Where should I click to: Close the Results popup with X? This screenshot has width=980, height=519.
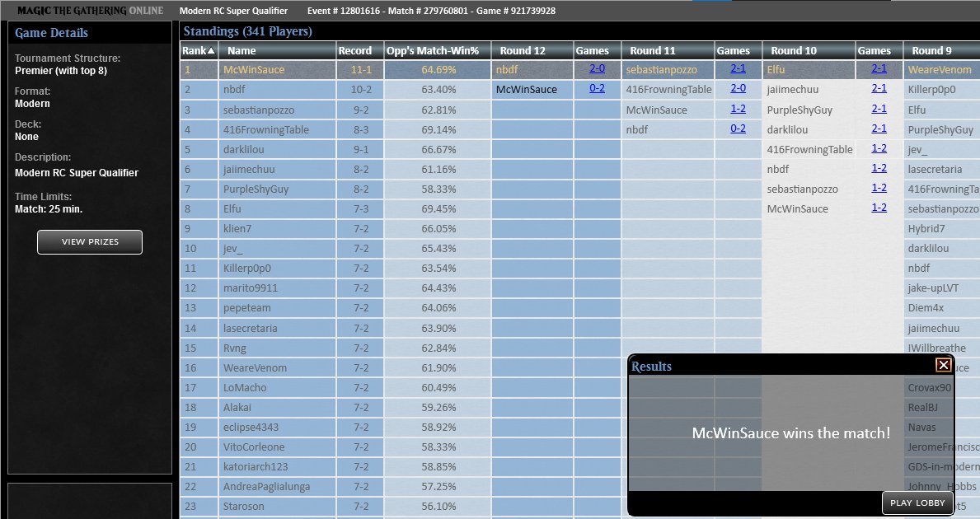coord(943,366)
